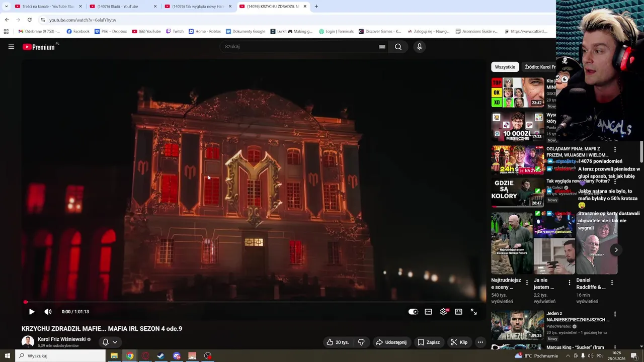Screen dimensions: 644x362
Task: Toggle the autoplay switch
Action: coord(413,312)
